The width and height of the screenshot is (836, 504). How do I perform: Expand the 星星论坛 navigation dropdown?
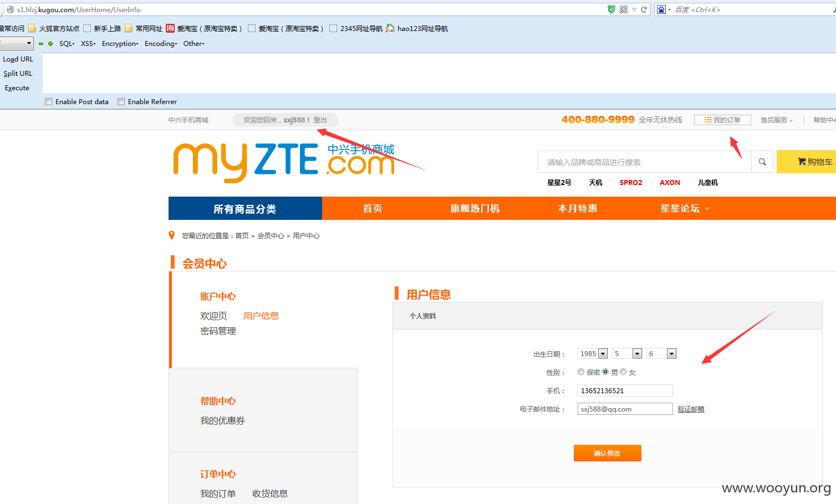tap(685, 209)
